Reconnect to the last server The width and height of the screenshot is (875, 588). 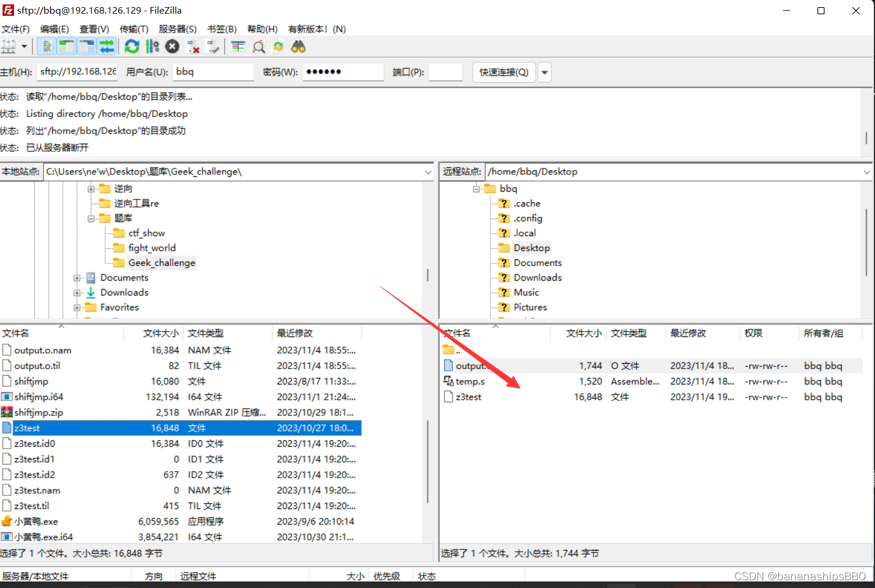tap(213, 46)
